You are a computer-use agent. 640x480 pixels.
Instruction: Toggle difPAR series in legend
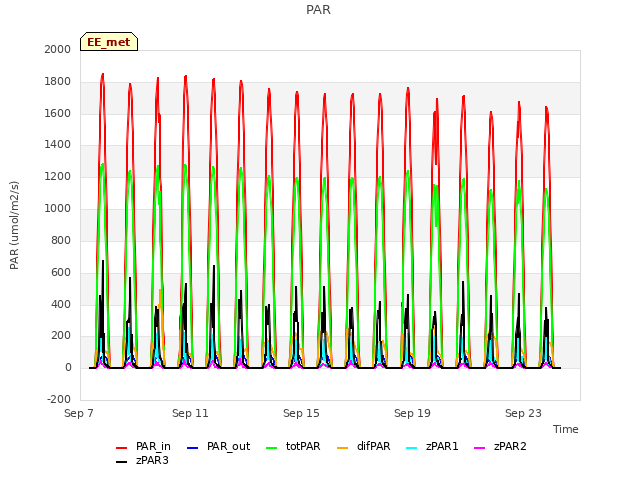364,447
